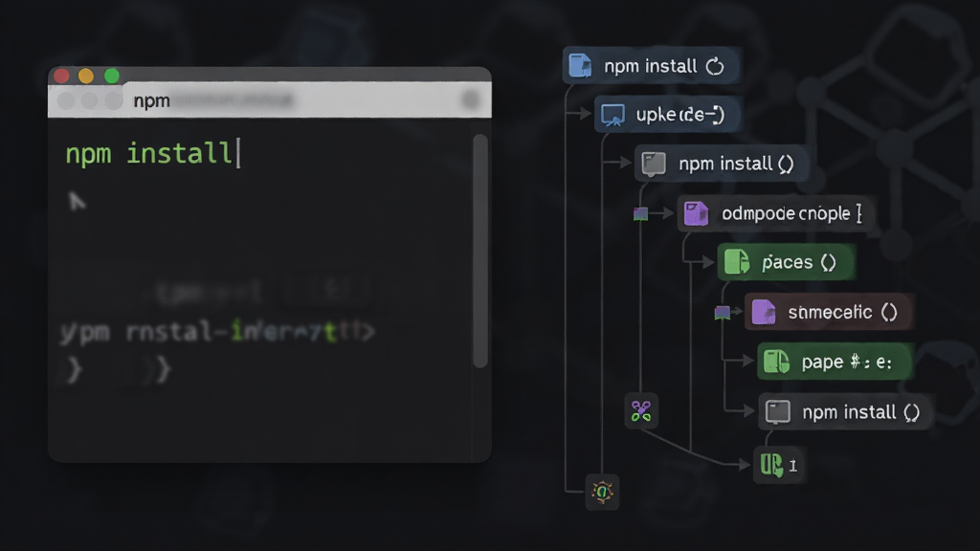Select the purple file icon next to odmpode cnople
The image size is (980, 551).
[x=696, y=213]
